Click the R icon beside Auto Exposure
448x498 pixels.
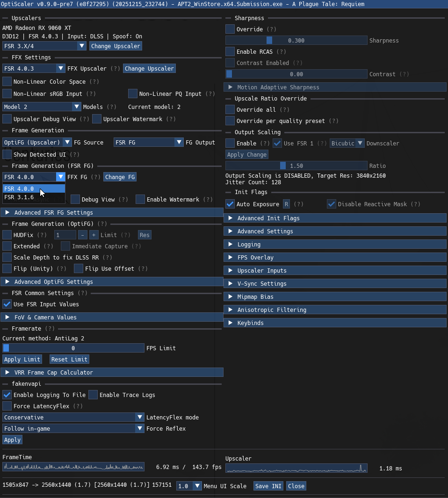coord(286,204)
